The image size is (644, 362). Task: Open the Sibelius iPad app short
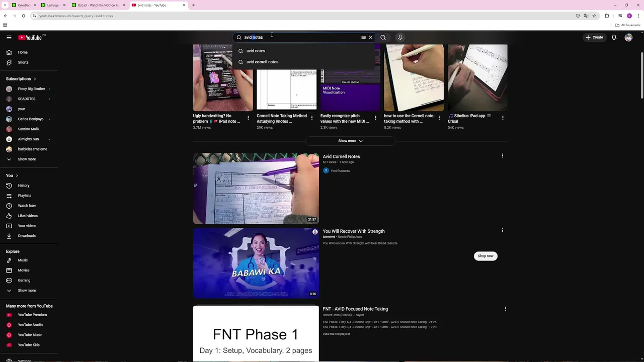(477, 77)
